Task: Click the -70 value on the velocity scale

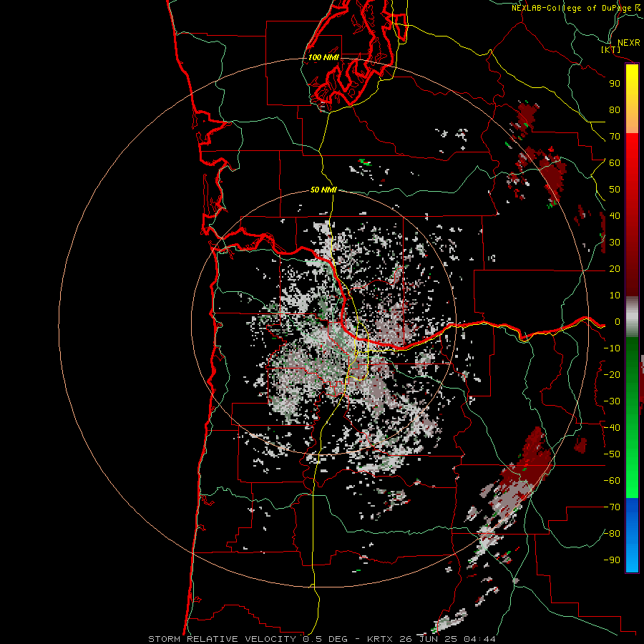Action: [x=612, y=507]
